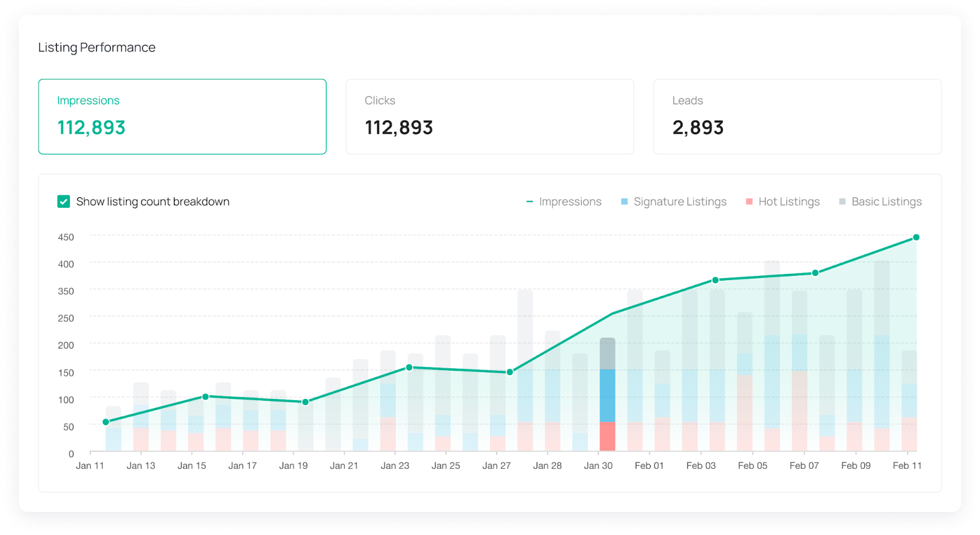Click the impressions line point at Jan 19

[x=306, y=402]
